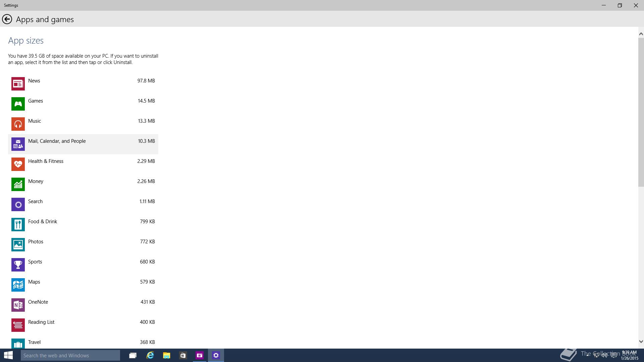This screenshot has height=362, width=644.
Task: Click the Settings gear in taskbar
Action: 216,355
